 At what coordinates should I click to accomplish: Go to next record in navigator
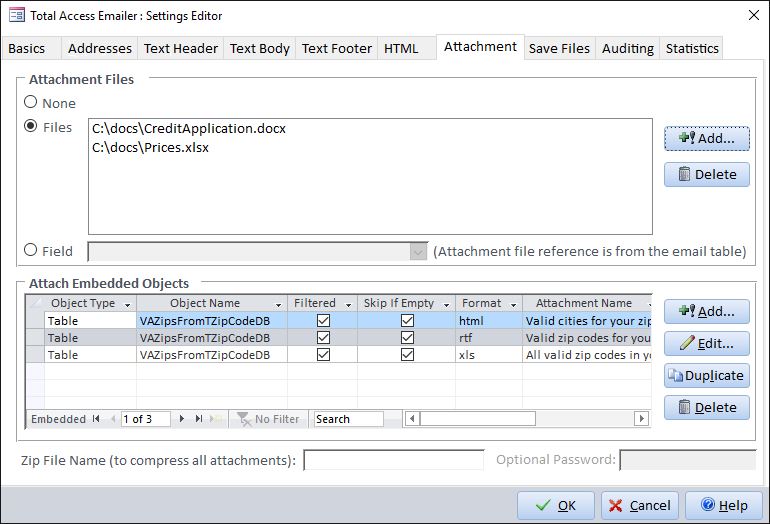(x=182, y=419)
